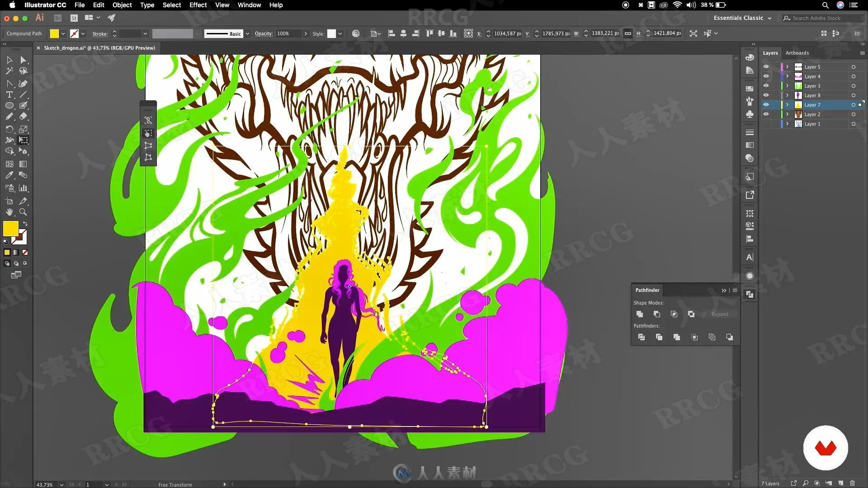
Task: Select the Eyedropper tool
Action: pyautogui.click(x=9, y=175)
